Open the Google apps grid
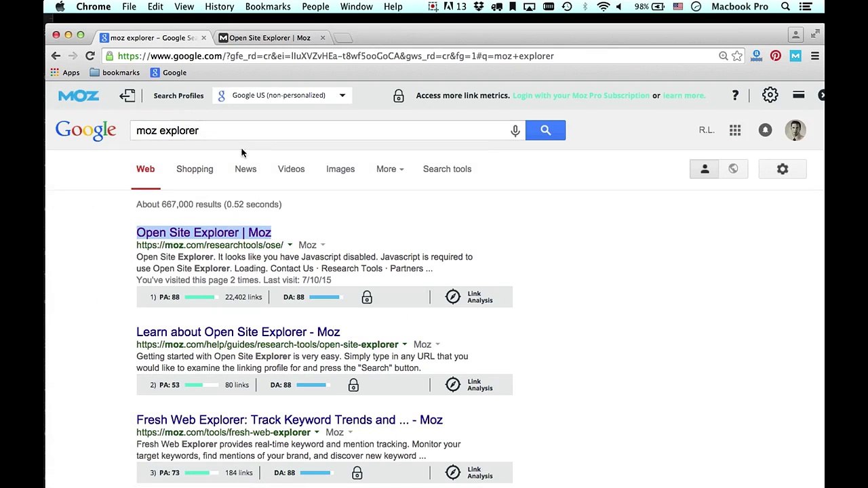Screen dimensions: 868x488 (735, 130)
